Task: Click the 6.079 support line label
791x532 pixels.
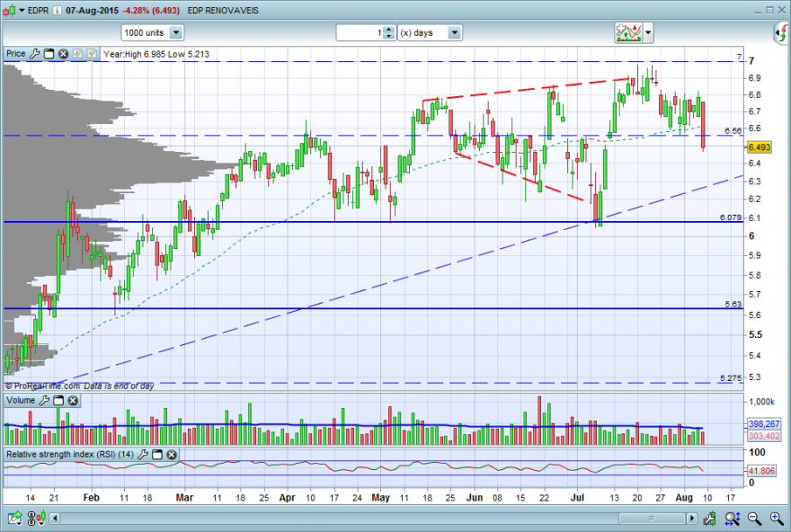Action: [731, 217]
